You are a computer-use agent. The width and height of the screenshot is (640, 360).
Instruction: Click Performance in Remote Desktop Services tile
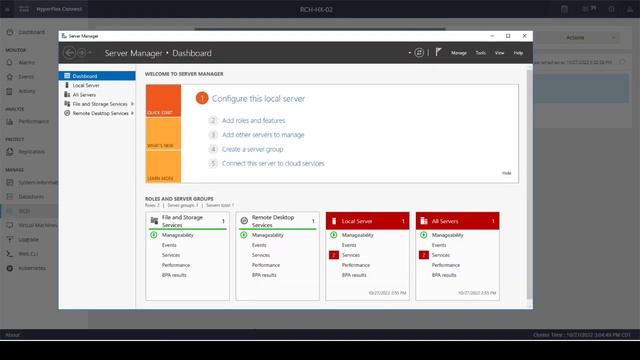pyautogui.click(x=266, y=265)
